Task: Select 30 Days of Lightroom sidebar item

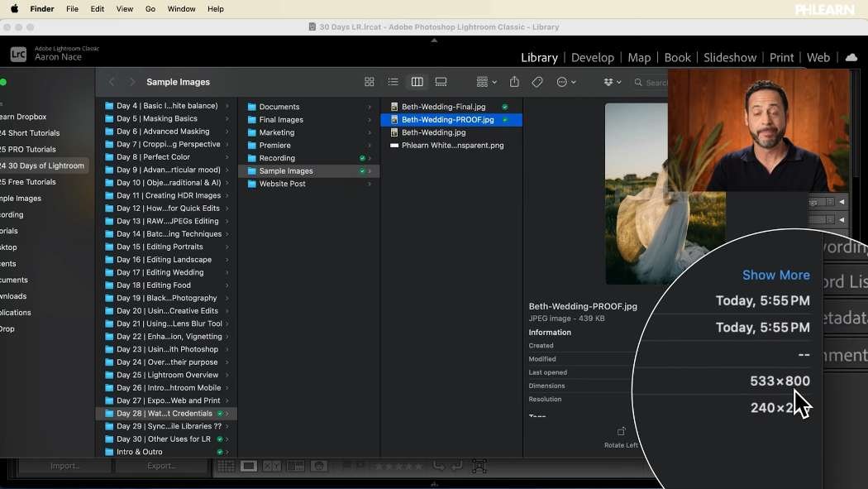Action: click(44, 165)
